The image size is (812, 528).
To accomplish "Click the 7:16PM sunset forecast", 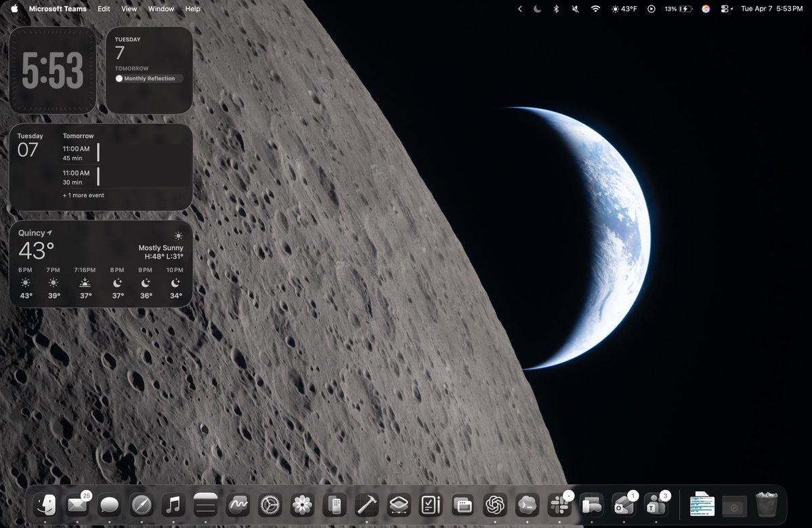I will coord(85,284).
